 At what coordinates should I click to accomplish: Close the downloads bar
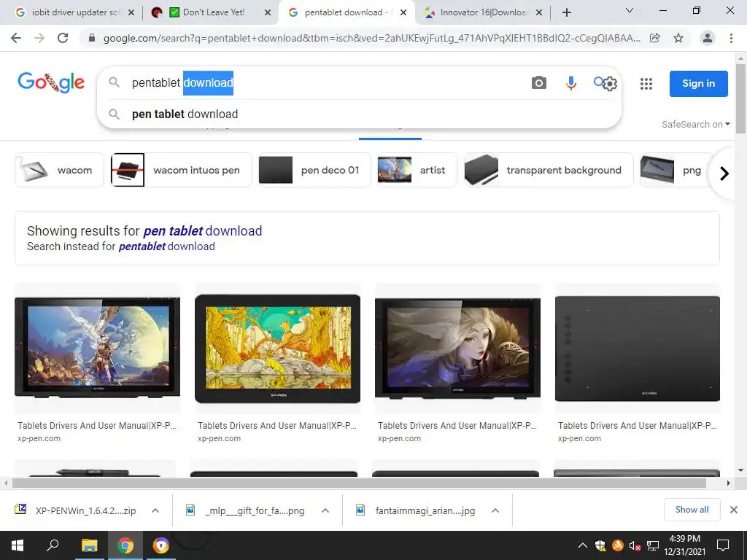[734, 510]
